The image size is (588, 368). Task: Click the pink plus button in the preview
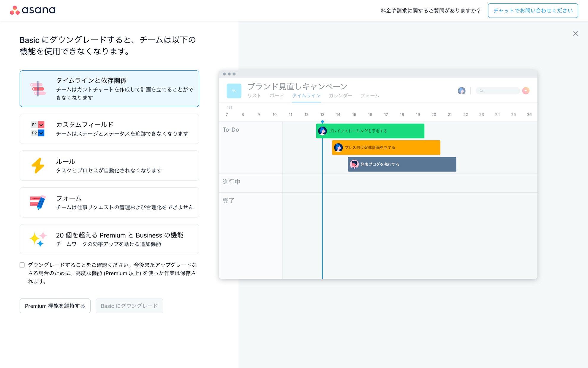pos(526,91)
